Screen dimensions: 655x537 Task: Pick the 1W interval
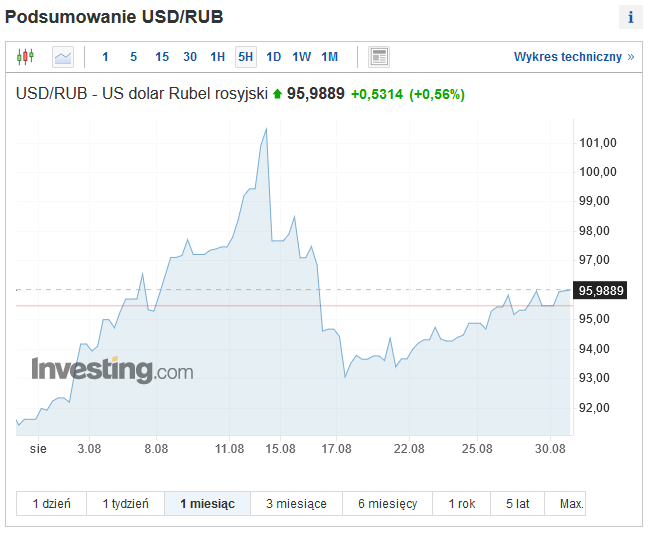point(302,57)
